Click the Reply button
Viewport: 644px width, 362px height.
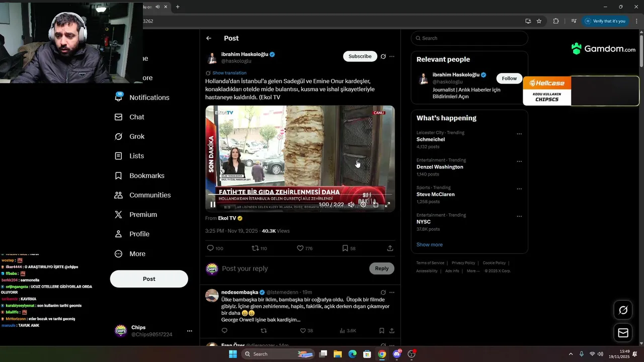pyautogui.click(x=382, y=268)
